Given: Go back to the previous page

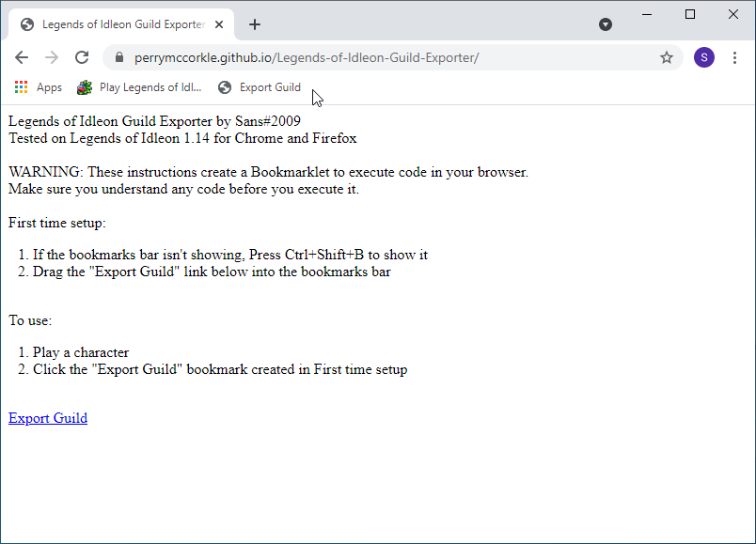Looking at the screenshot, I should [x=22, y=58].
